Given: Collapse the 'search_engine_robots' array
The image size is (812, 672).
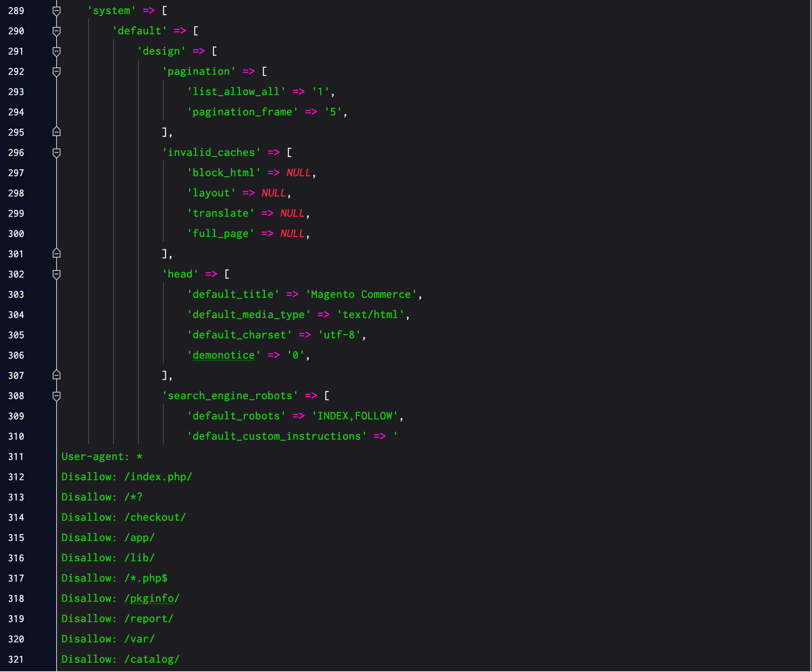Looking at the screenshot, I should coord(57,396).
